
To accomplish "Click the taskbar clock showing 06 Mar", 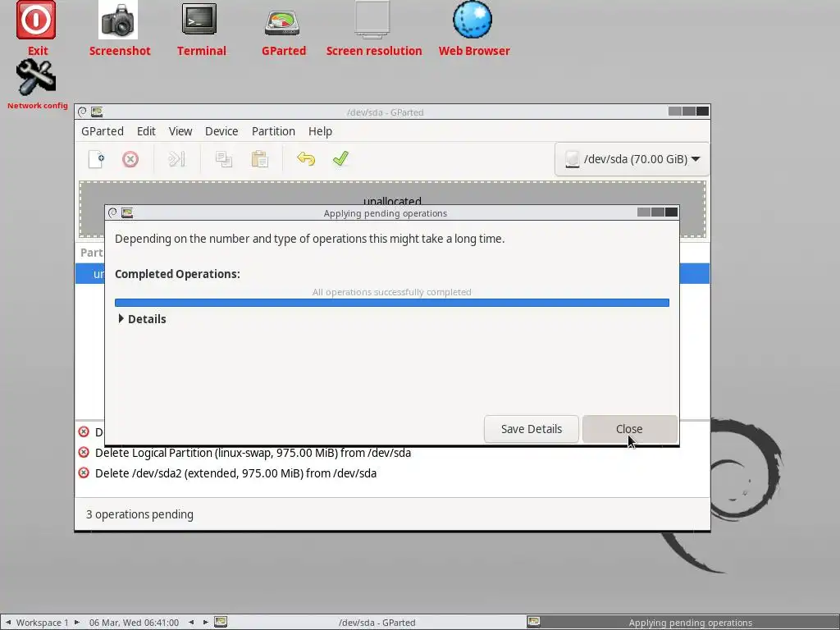I will click(134, 623).
